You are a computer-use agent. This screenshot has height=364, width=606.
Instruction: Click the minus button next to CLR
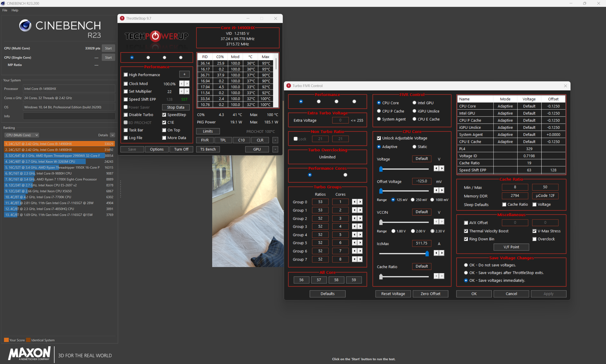275,140
